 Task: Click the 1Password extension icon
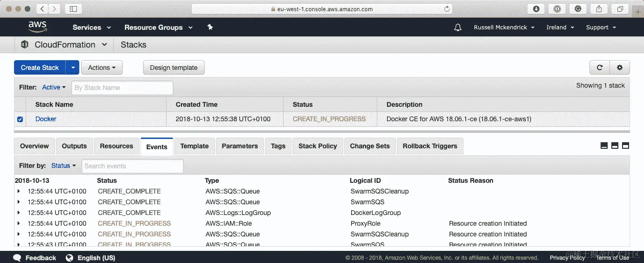[x=557, y=9]
